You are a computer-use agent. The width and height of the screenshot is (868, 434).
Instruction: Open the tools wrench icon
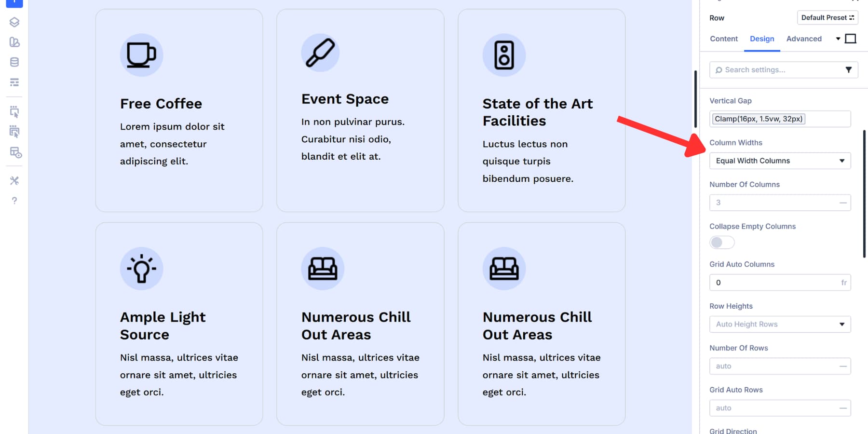[x=14, y=181]
